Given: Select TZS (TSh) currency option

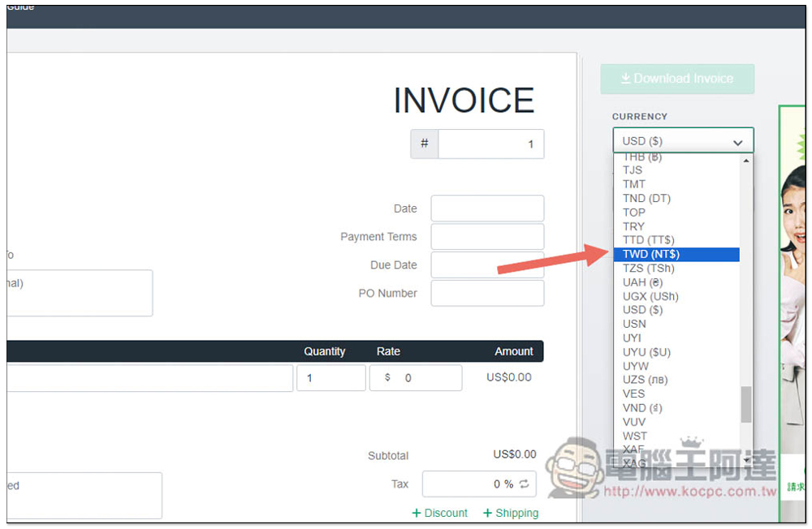Looking at the screenshot, I should (676, 268).
